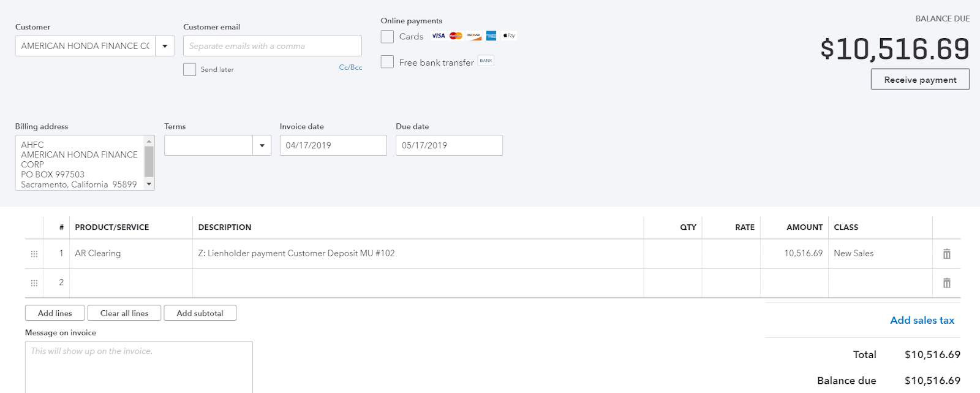Click the Add sales tax link
This screenshot has height=393, width=980.
(x=922, y=320)
